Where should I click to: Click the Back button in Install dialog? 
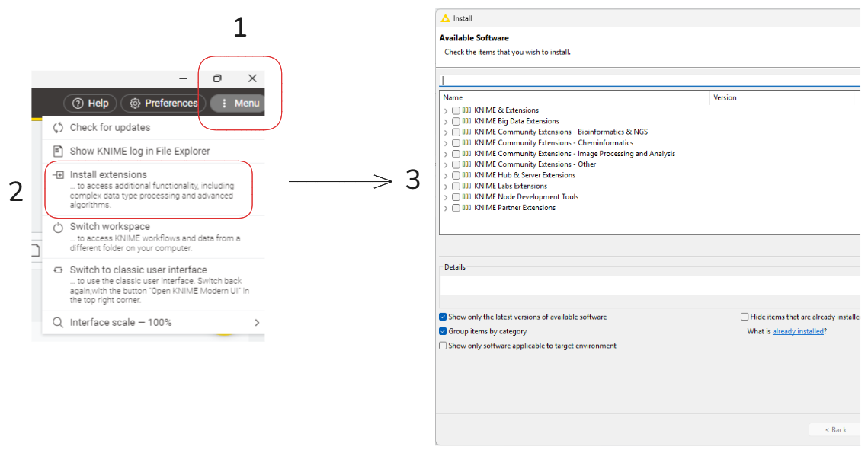point(835,430)
